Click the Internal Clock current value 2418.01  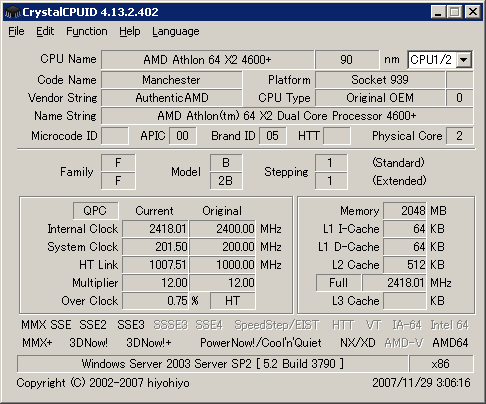[155, 229]
